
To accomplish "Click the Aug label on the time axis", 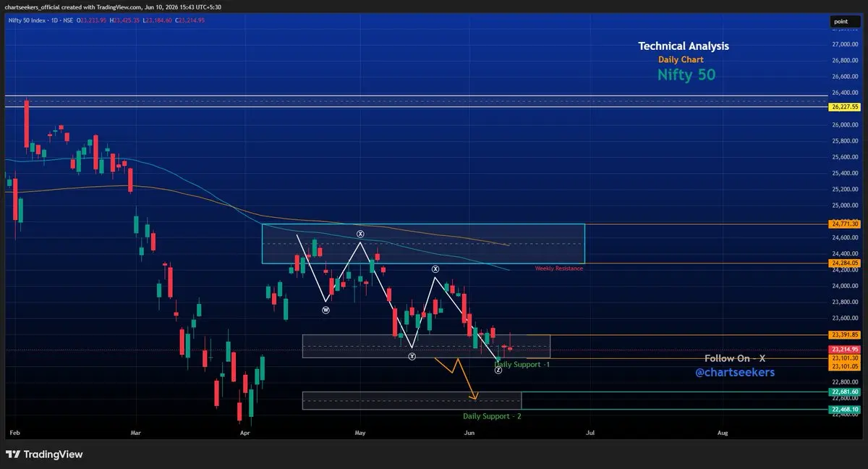I will click(723, 432).
